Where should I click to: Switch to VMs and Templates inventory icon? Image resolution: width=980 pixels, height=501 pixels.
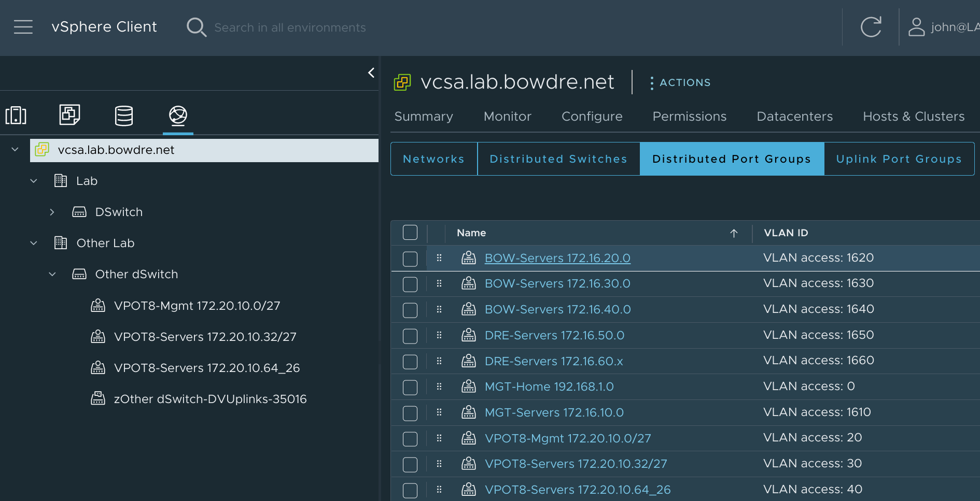click(x=69, y=115)
